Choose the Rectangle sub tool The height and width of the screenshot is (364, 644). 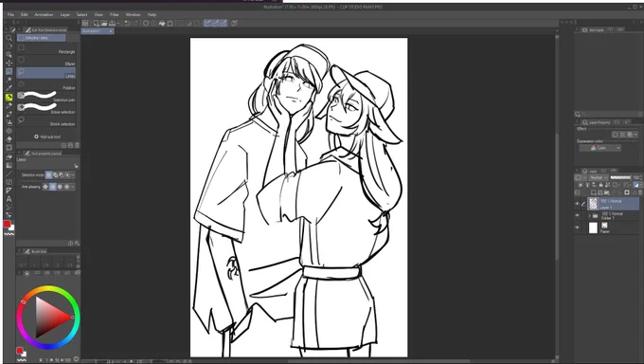click(x=46, y=49)
